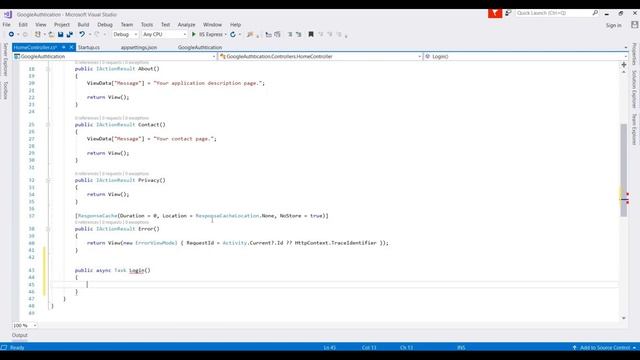
Task: Open the Toolbox side tab
Action: (x=5, y=90)
